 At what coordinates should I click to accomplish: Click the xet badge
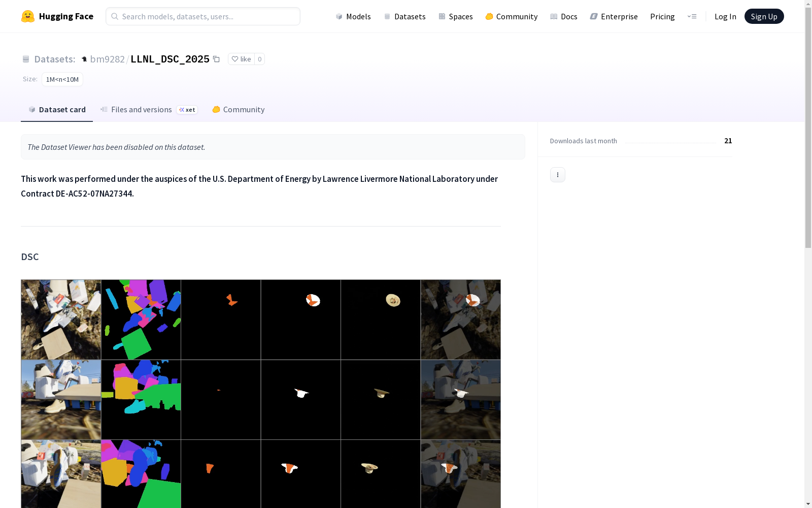pos(187,110)
